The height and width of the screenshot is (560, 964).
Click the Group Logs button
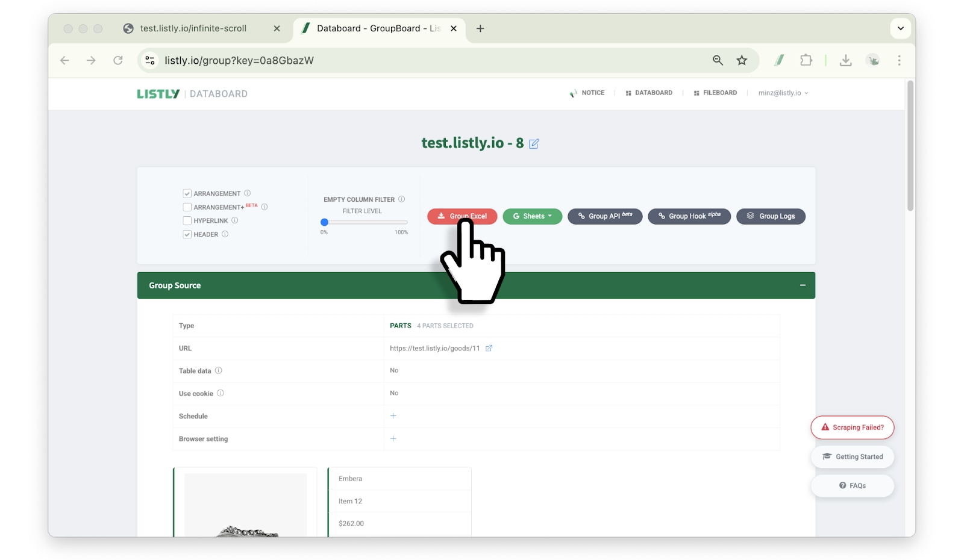tap(771, 216)
